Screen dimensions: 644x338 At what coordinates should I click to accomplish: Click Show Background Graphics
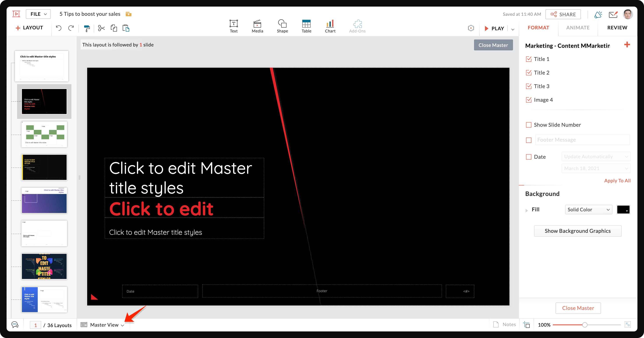click(x=577, y=231)
